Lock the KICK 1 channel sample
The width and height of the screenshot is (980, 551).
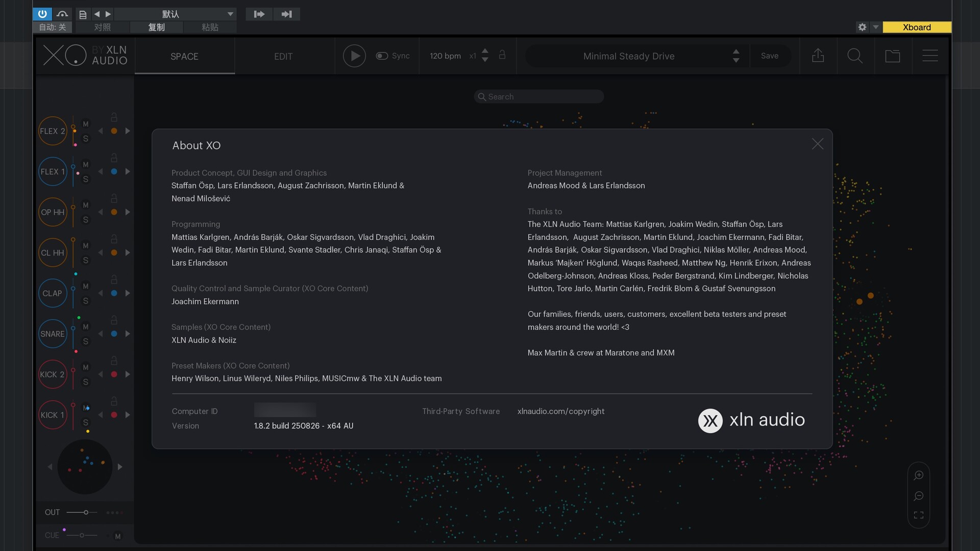click(x=114, y=401)
